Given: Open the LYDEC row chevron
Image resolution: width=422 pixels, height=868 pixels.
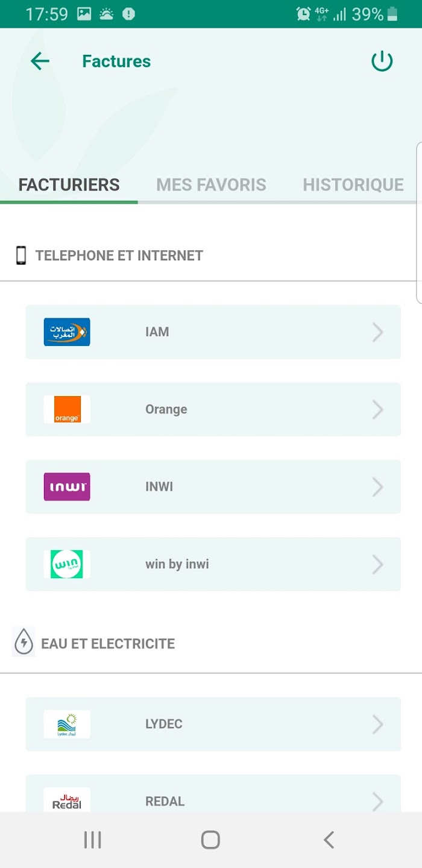Looking at the screenshot, I should click(x=377, y=724).
